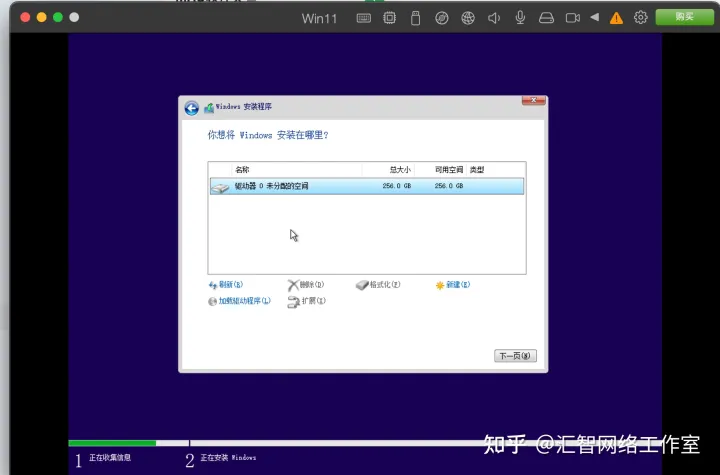The image size is (720, 475).
Task: Close the Windows setup dialog with red X
Action: click(x=534, y=100)
